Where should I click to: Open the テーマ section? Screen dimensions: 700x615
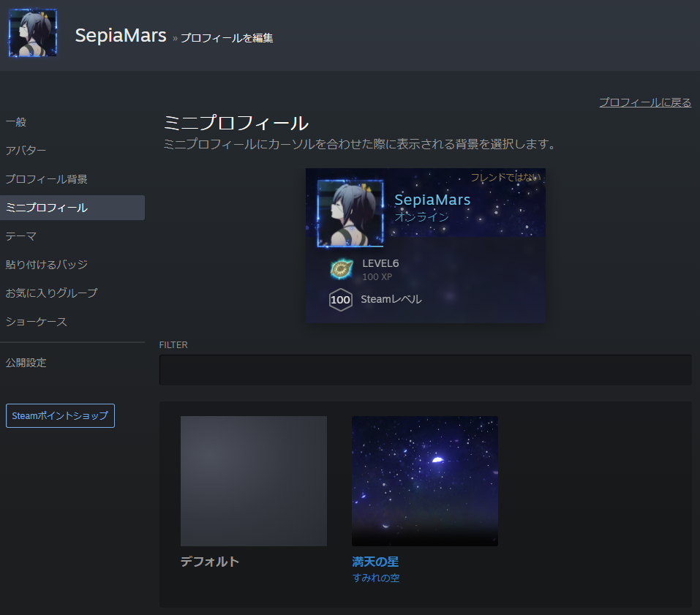(21, 236)
